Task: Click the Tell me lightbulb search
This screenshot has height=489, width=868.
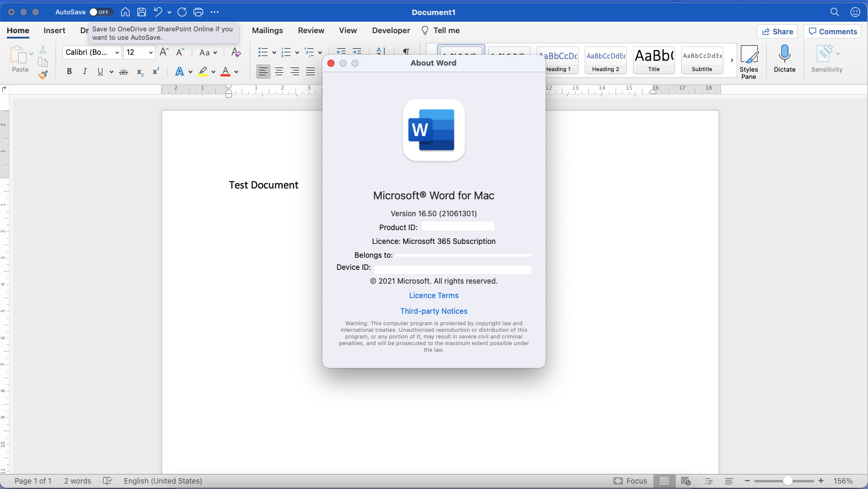Action: pos(441,31)
